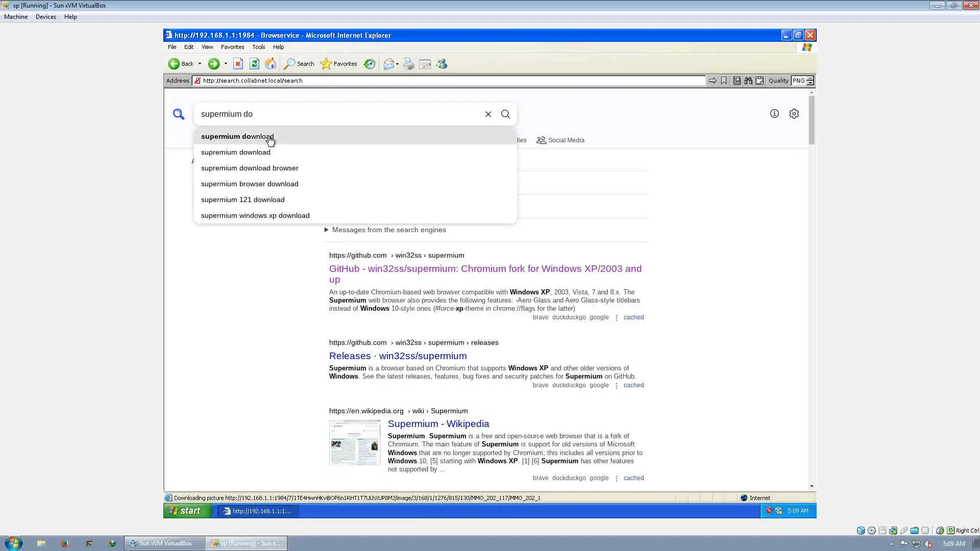Click the page vertical scrollbar thumb
This screenshot has height=551, width=980.
coord(812,120)
